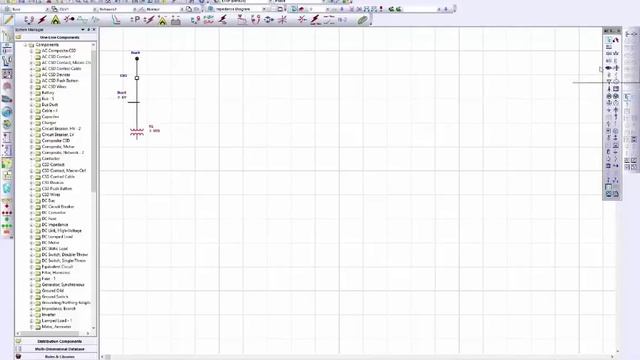640x360 pixels.
Task: Select the Ground Grid tree item
Action: [x=53, y=291]
